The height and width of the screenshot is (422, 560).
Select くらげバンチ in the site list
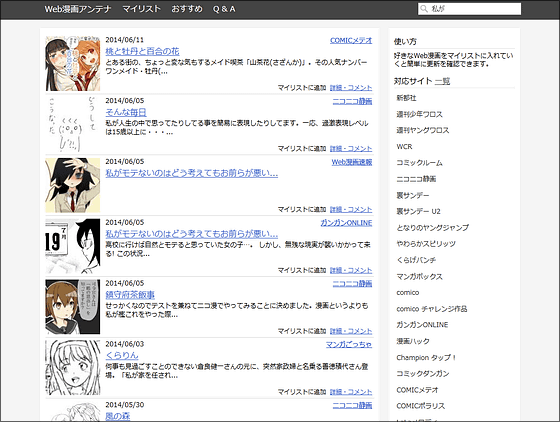click(416, 260)
